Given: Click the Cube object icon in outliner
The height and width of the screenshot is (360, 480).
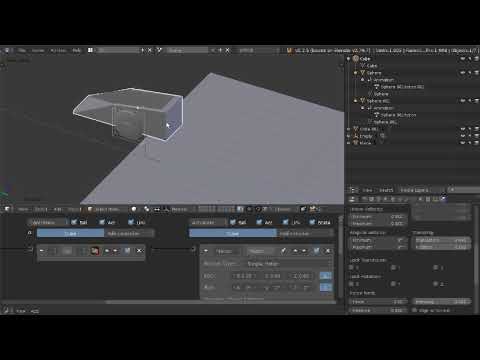Looking at the screenshot, I should (x=356, y=59).
